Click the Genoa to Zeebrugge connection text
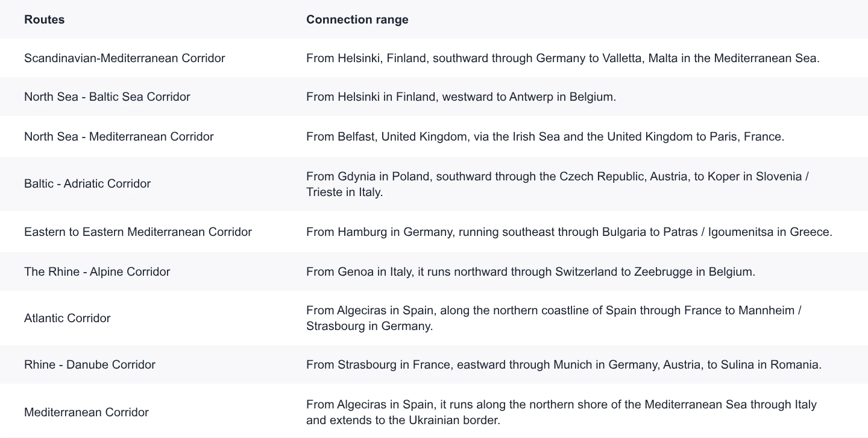 tap(530, 271)
